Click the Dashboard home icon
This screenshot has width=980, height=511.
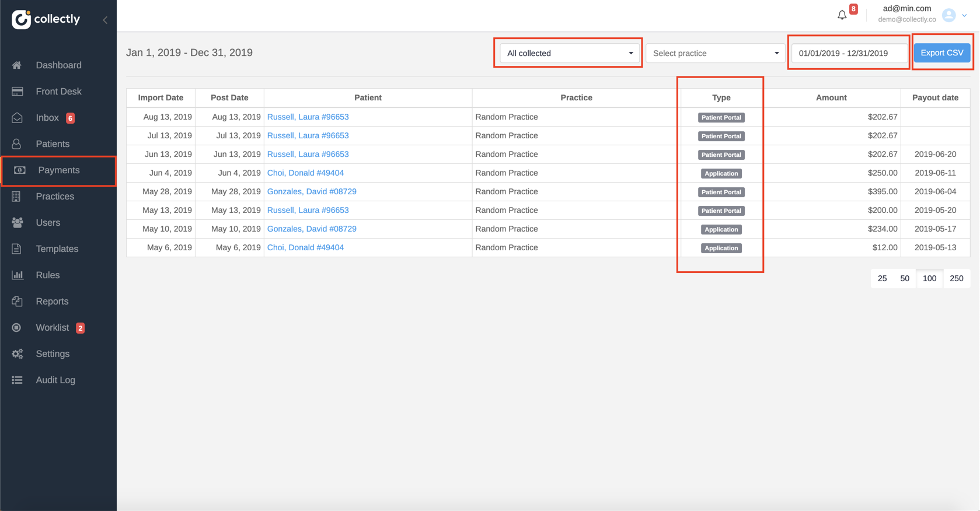click(17, 65)
